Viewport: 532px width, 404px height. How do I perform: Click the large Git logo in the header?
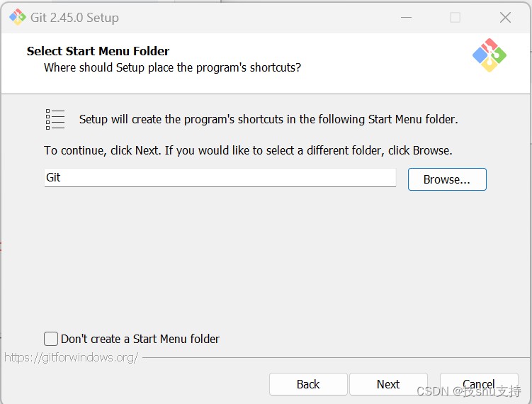(489, 55)
